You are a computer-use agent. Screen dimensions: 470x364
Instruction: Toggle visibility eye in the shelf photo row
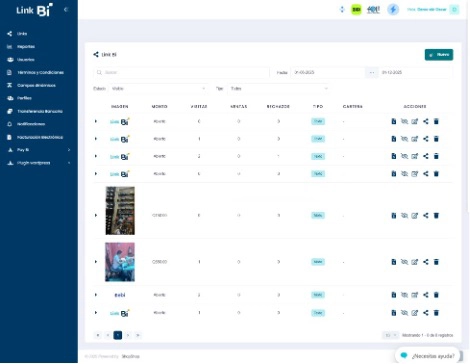coord(404,215)
